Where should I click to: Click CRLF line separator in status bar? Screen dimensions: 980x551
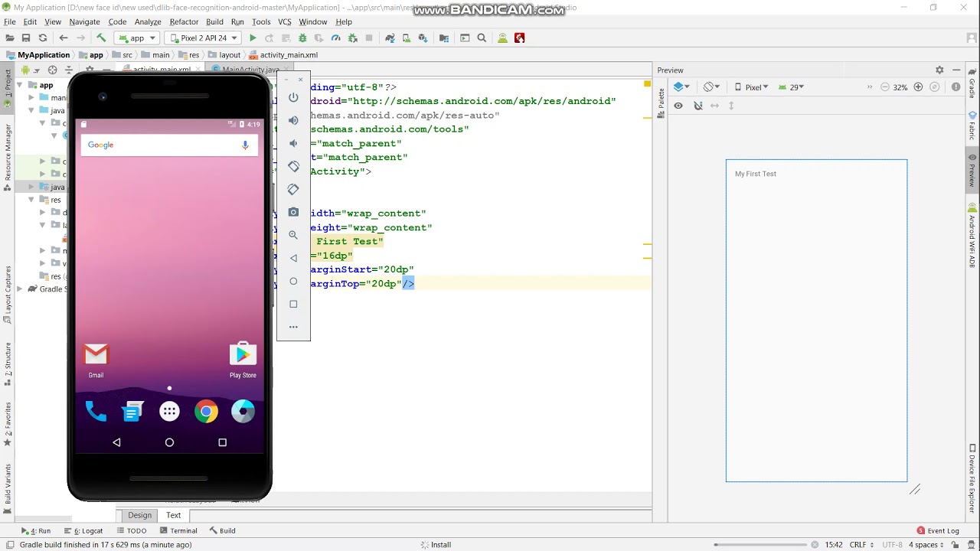(x=861, y=545)
